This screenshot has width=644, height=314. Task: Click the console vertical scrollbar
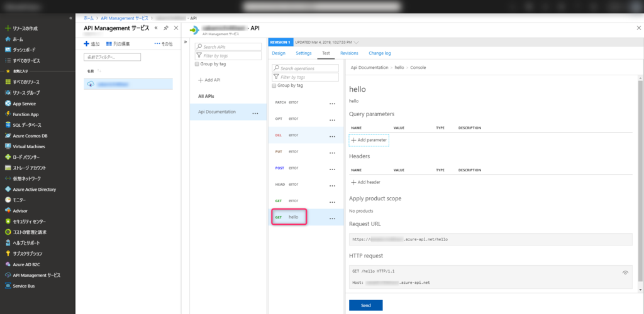(x=640, y=180)
